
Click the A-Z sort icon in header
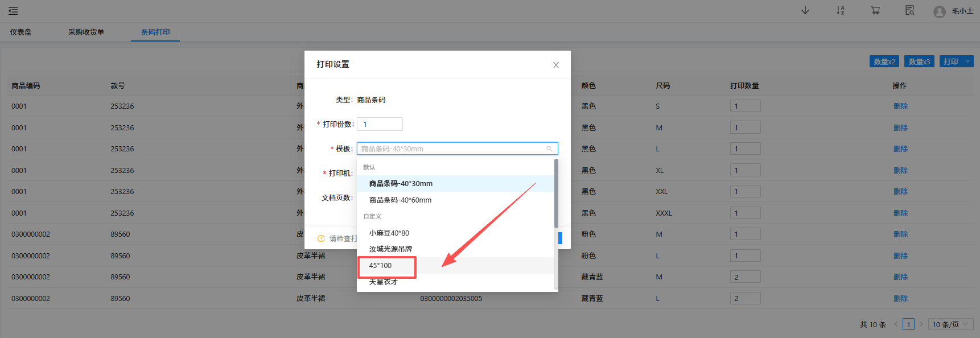point(841,11)
